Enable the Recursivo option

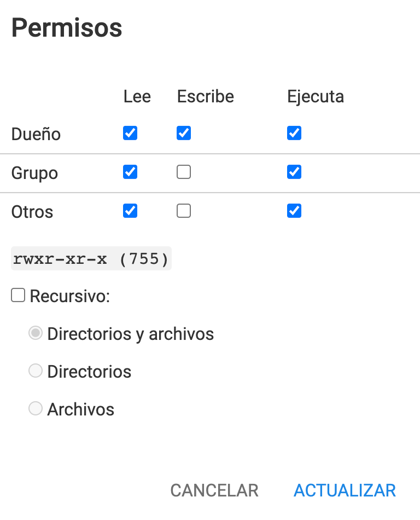tap(18, 295)
